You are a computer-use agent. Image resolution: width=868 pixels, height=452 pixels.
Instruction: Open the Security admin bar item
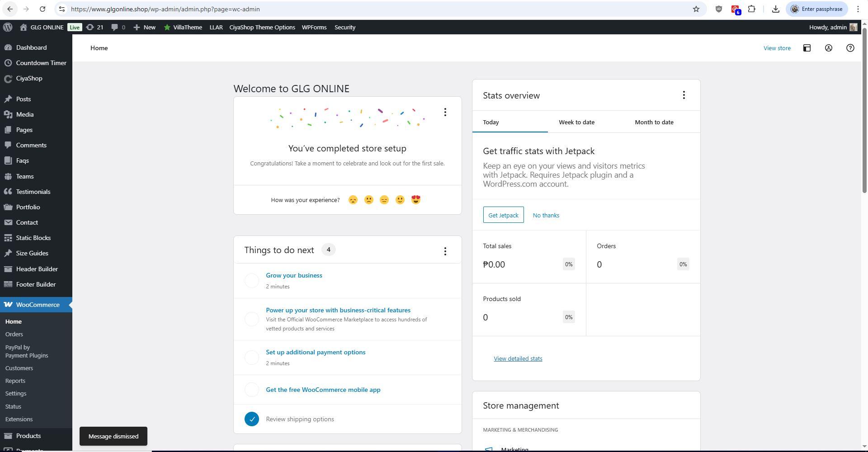click(x=345, y=27)
